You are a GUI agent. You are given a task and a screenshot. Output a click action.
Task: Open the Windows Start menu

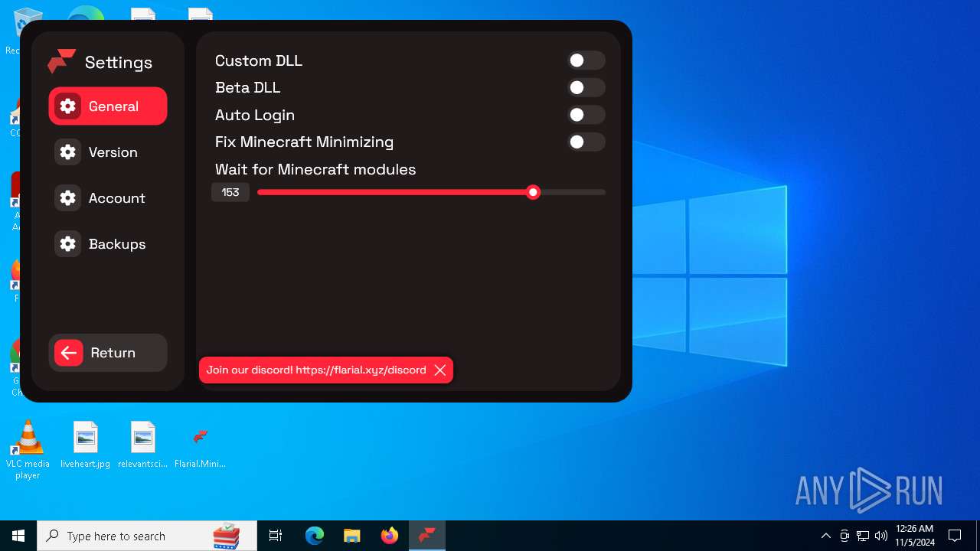point(18,536)
